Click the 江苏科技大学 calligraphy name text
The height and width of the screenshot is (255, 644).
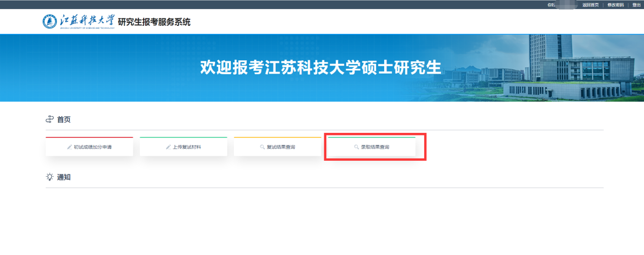coord(87,20)
